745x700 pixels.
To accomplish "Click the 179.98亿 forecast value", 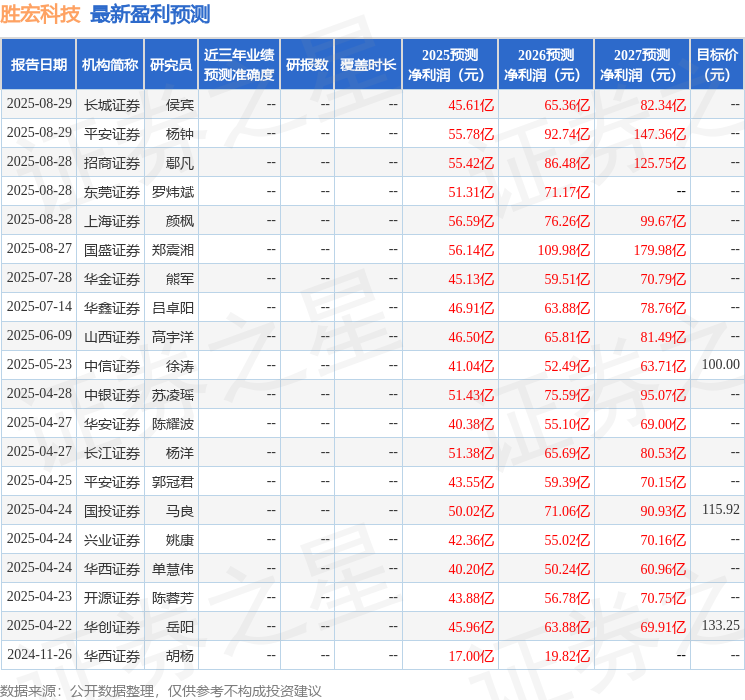I will [x=659, y=250].
